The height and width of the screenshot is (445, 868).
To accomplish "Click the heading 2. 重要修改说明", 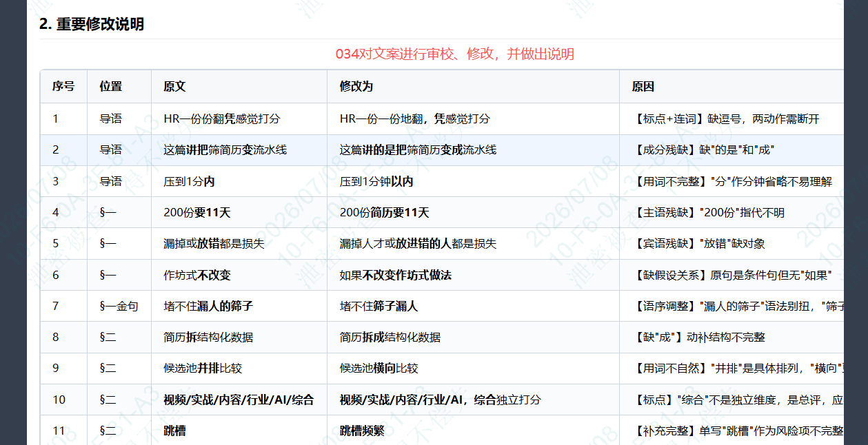I will tap(92, 24).
